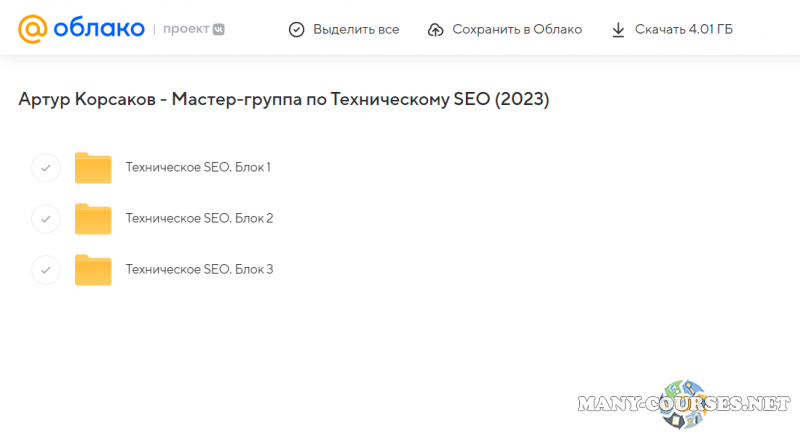800x437 pixels.
Task: Open the "Техническое SEO. Блок 2" folder name
Action: pos(199,218)
